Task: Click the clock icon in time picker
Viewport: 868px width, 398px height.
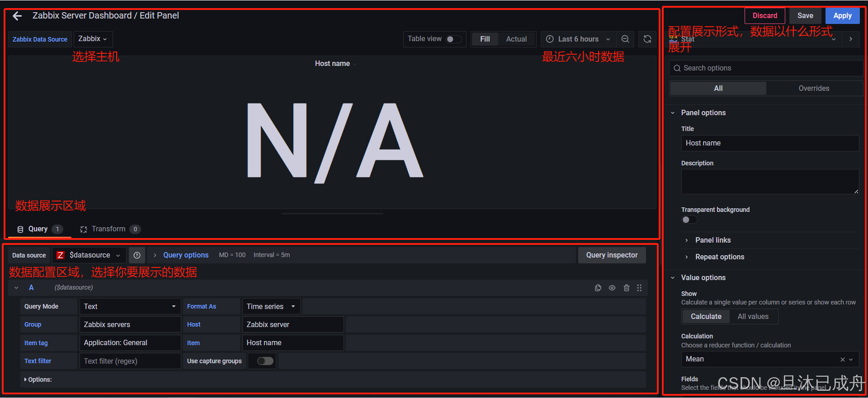Action: pos(550,39)
